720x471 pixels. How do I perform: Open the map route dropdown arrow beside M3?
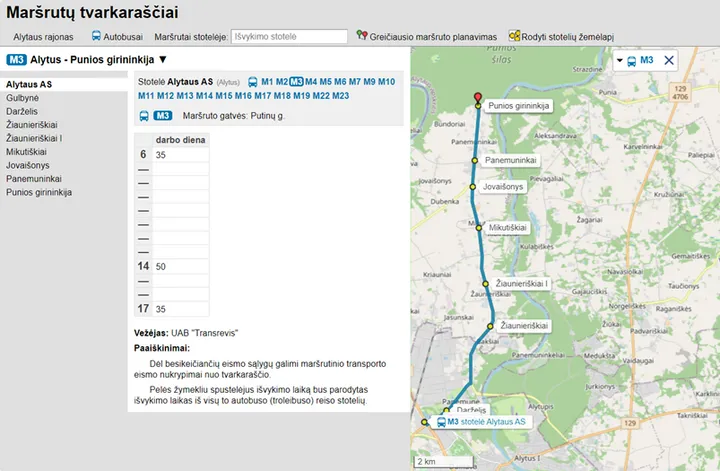pyautogui.click(x=619, y=61)
